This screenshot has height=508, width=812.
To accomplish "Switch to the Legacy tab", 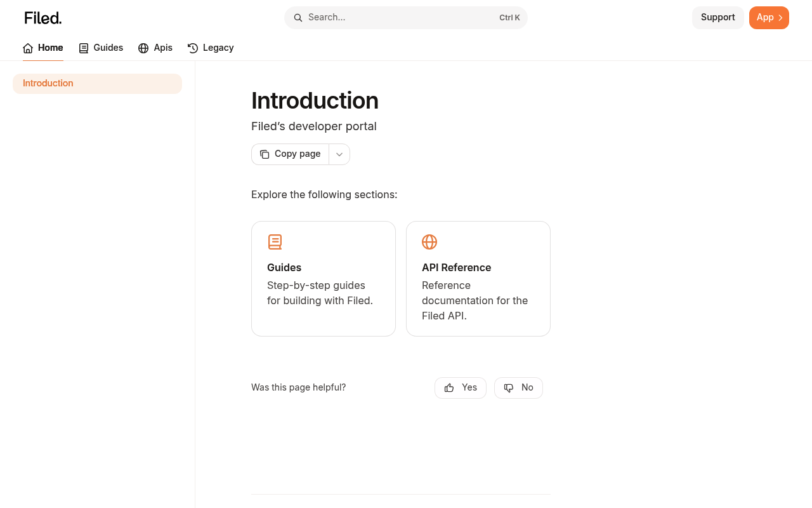I will 211,48.
